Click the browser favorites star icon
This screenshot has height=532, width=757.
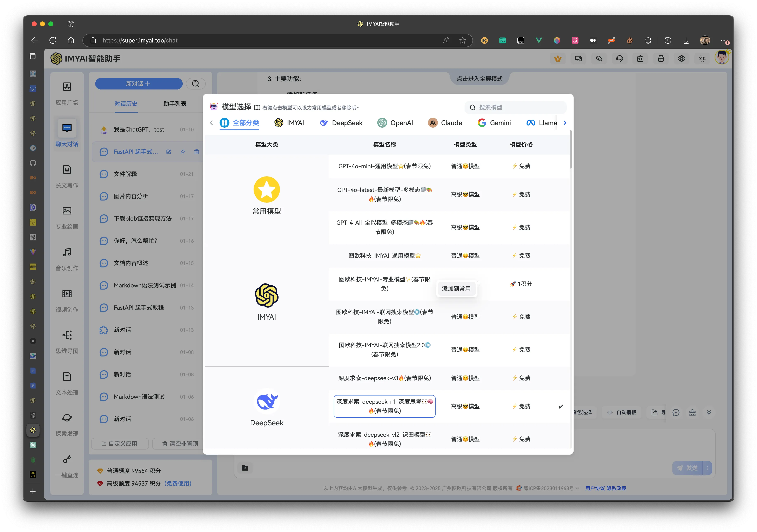pos(463,40)
